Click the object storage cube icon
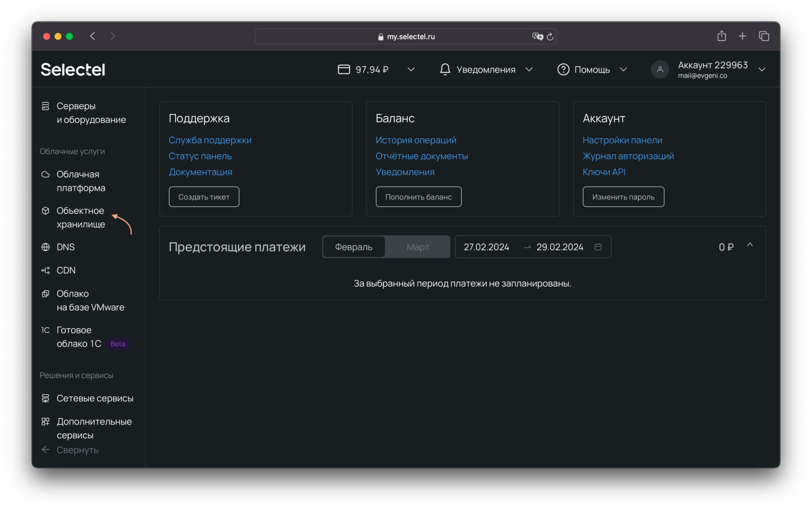The width and height of the screenshot is (812, 510). point(45,211)
